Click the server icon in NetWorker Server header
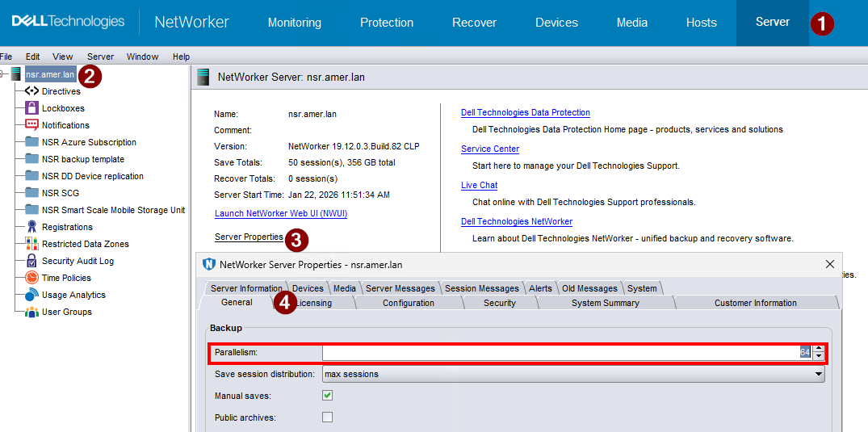 pyautogui.click(x=203, y=77)
